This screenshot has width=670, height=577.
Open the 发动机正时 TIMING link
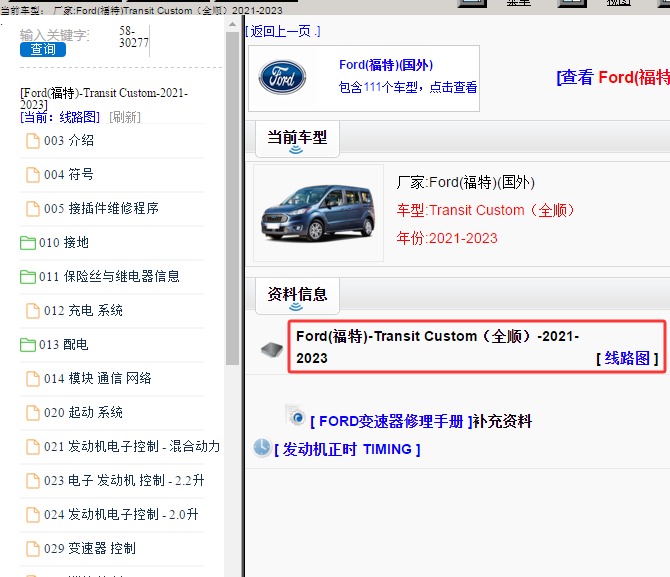tap(347, 449)
